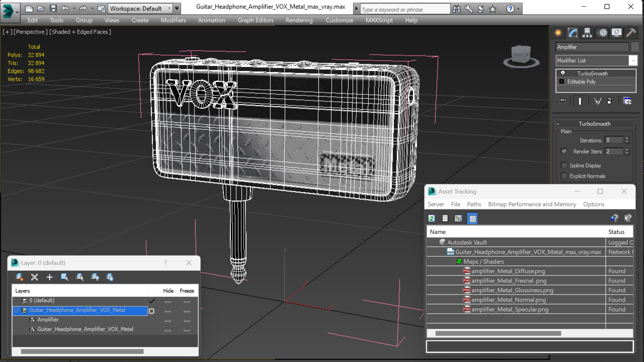Open Bitmap Performance and Memory menu
Image resolution: width=644 pixels, height=362 pixels.
tap(532, 204)
